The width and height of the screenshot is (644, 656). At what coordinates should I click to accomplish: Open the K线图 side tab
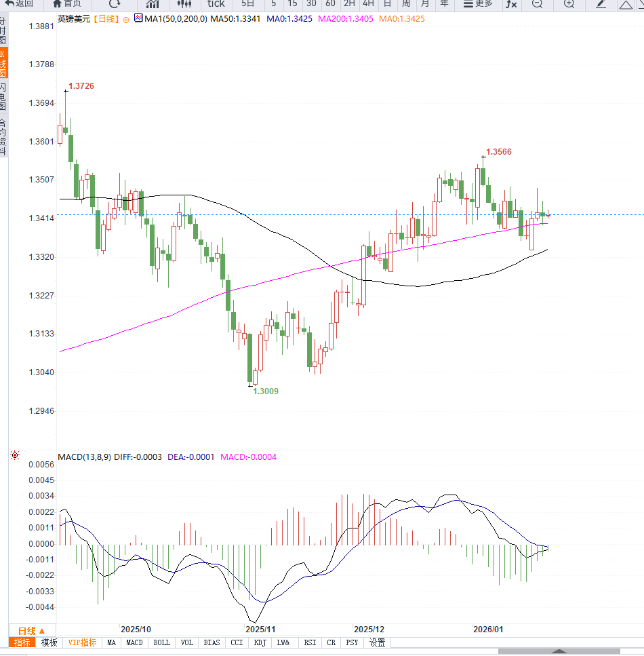tap(3, 63)
